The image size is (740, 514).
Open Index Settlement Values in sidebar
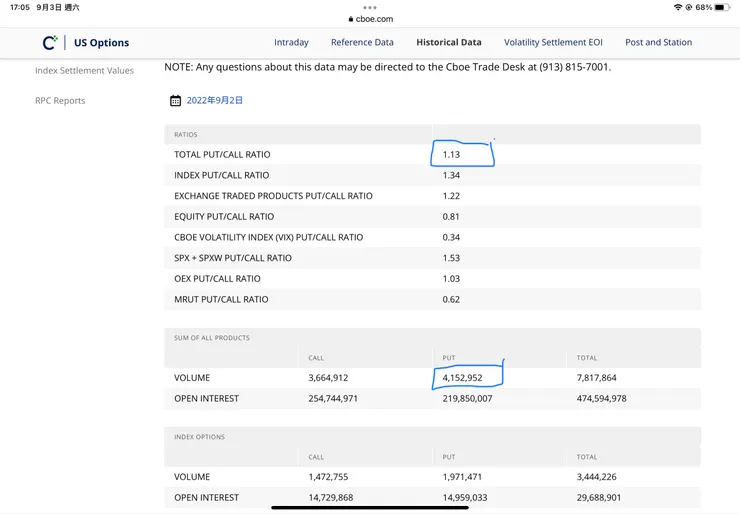[84, 71]
